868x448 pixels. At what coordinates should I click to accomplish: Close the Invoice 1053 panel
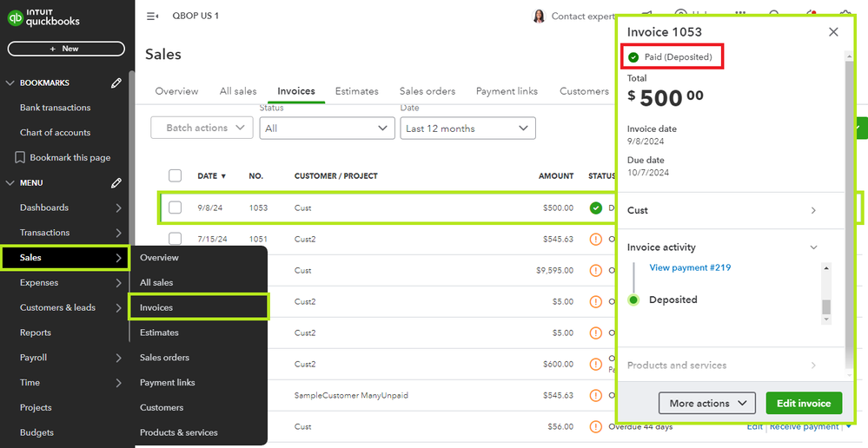833,32
